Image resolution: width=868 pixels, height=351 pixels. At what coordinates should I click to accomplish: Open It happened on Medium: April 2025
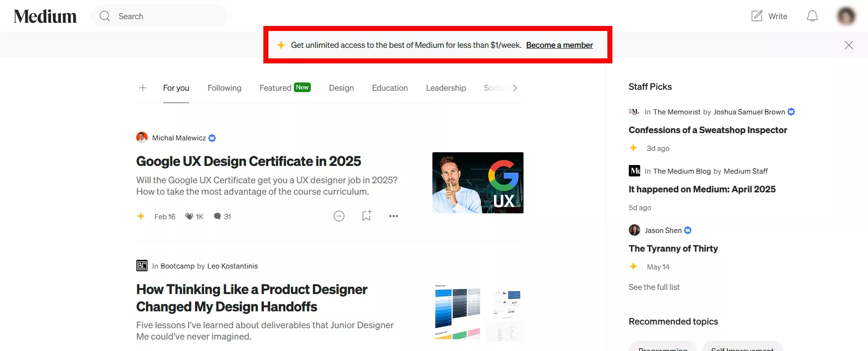point(702,190)
